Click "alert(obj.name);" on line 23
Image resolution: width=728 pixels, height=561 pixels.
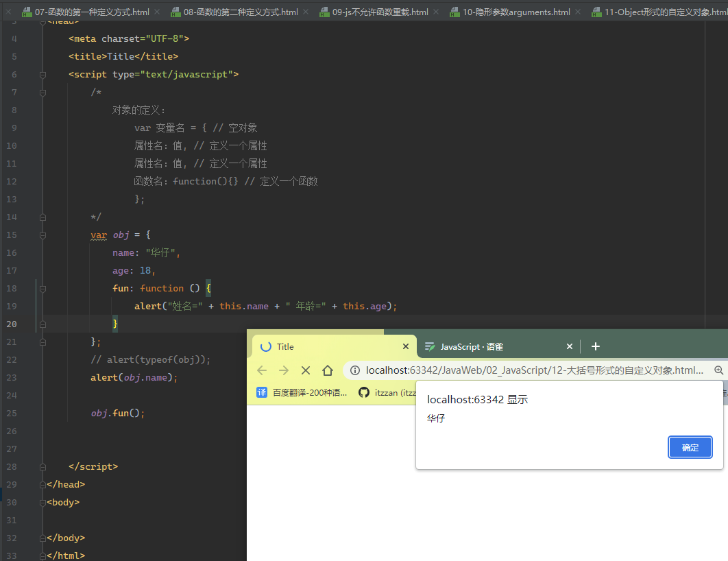[x=134, y=378]
